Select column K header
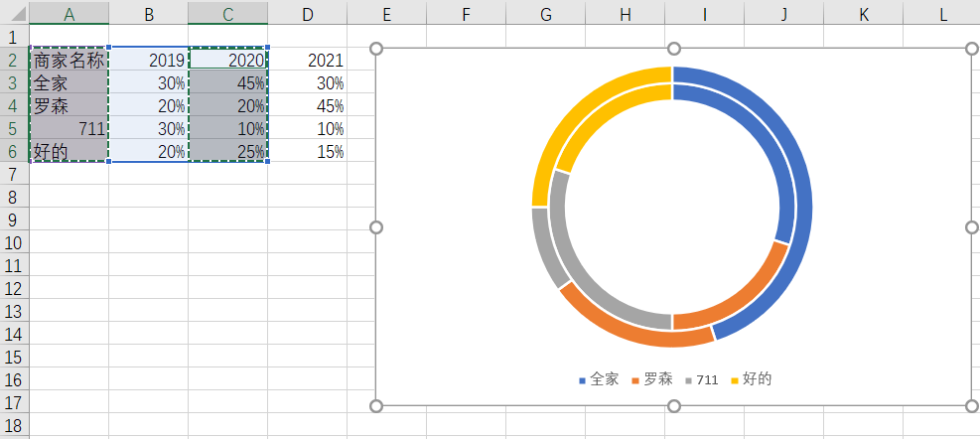This screenshot has height=439, width=980. tap(863, 14)
